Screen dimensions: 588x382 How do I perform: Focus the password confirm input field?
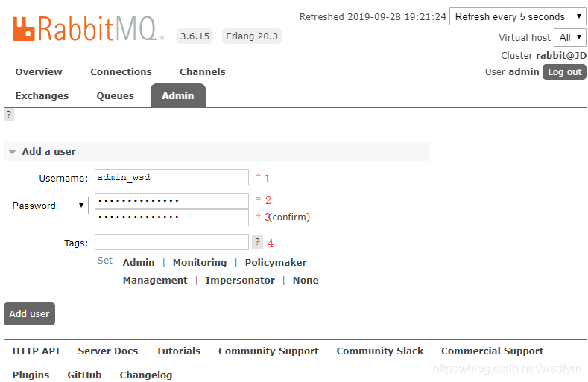click(171, 217)
